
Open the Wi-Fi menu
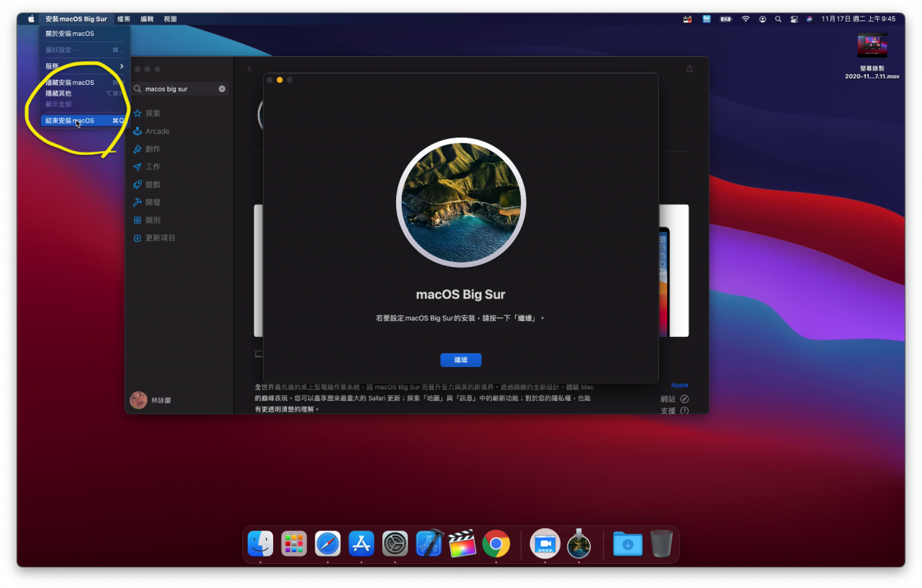click(746, 19)
